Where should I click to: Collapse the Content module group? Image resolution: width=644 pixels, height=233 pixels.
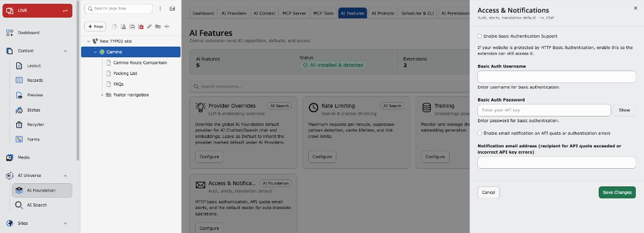(65, 51)
